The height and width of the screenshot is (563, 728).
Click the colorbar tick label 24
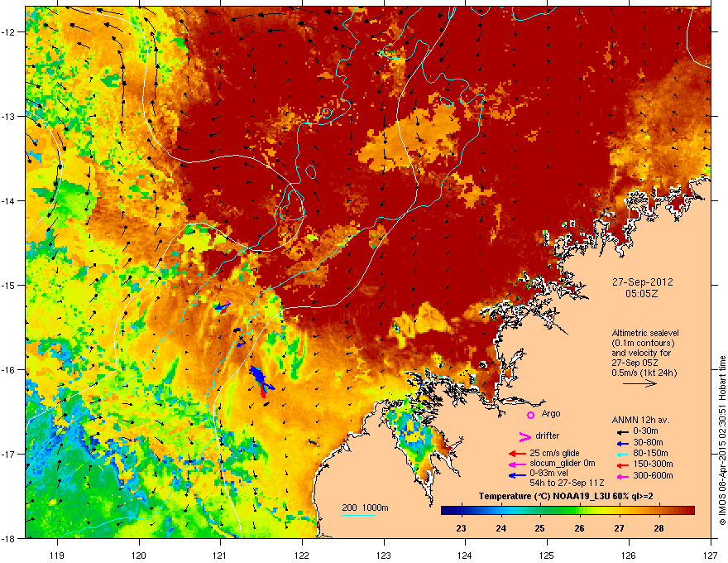[x=501, y=528]
